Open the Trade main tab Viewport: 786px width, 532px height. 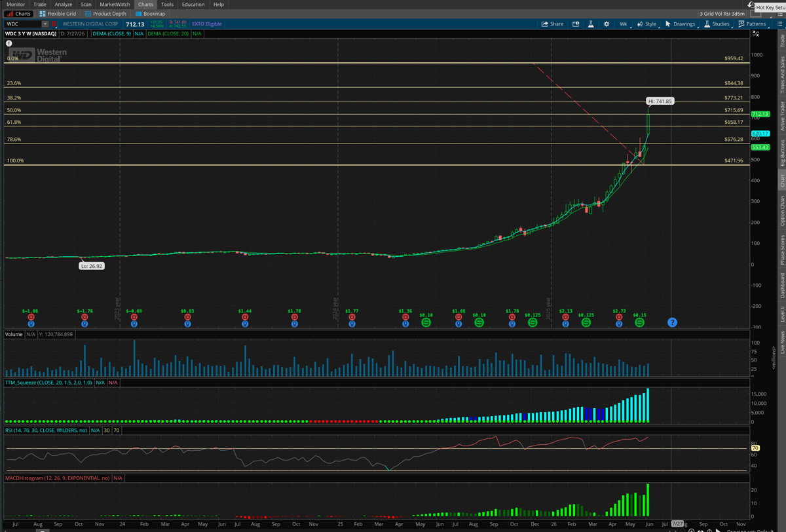click(39, 4)
